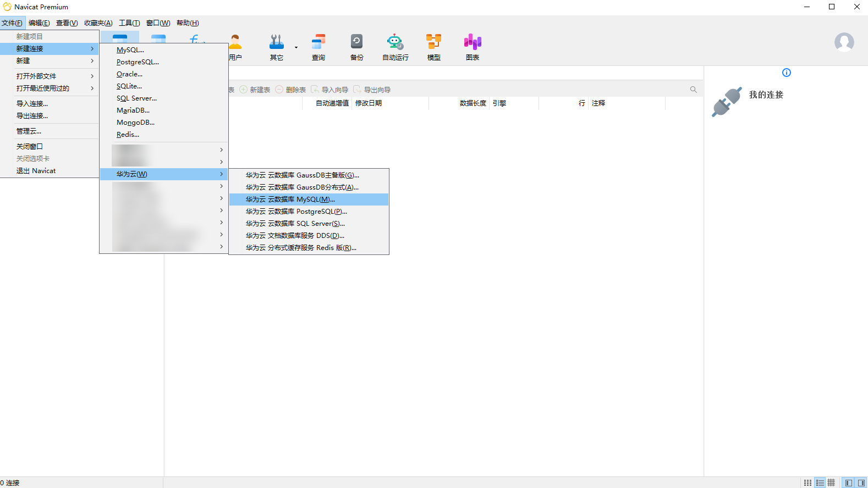
Task: Toggle the right information pane button
Action: (861, 483)
